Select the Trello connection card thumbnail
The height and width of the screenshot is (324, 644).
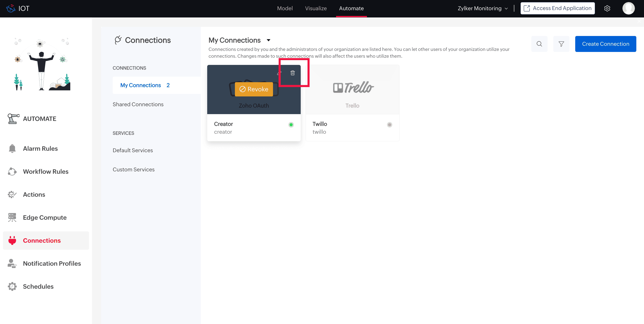[352, 90]
